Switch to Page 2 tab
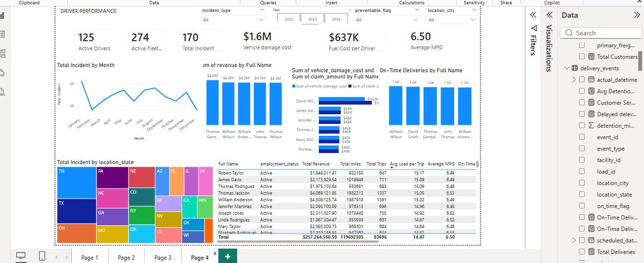This screenshot has height=263, width=644. click(126, 257)
